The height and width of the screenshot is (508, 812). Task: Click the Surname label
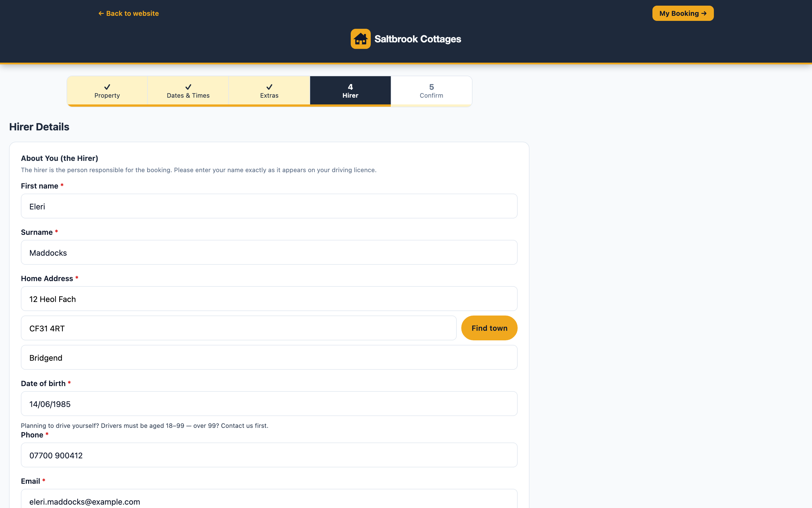[x=39, y=232]
